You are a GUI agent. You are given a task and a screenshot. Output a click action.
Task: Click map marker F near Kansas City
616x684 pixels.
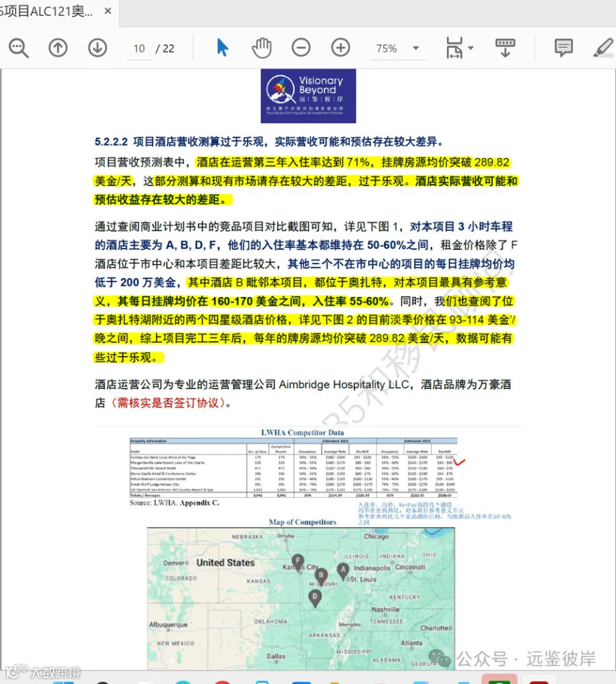298,562
